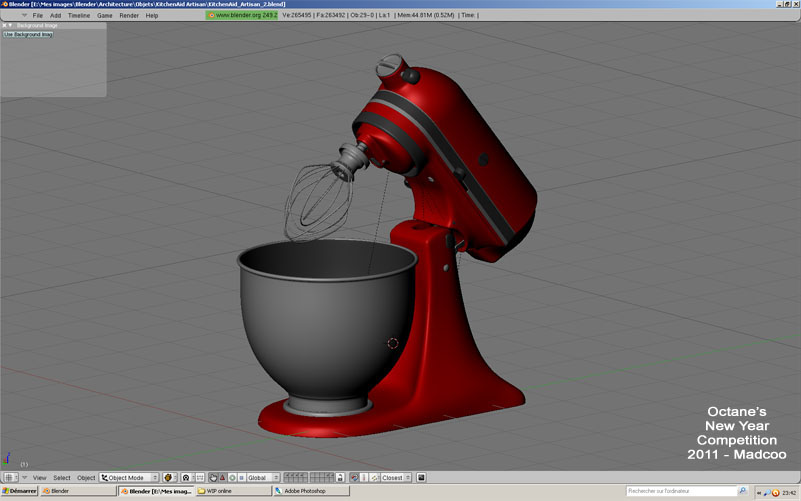Select the scale manipulator square icon
The image size is (801, 501).
(242, 478)
